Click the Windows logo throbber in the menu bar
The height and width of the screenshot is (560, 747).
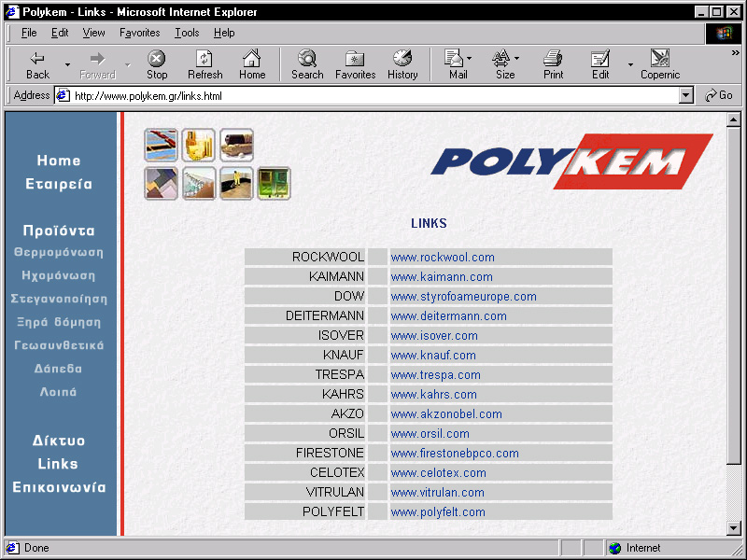click(723, 33)
